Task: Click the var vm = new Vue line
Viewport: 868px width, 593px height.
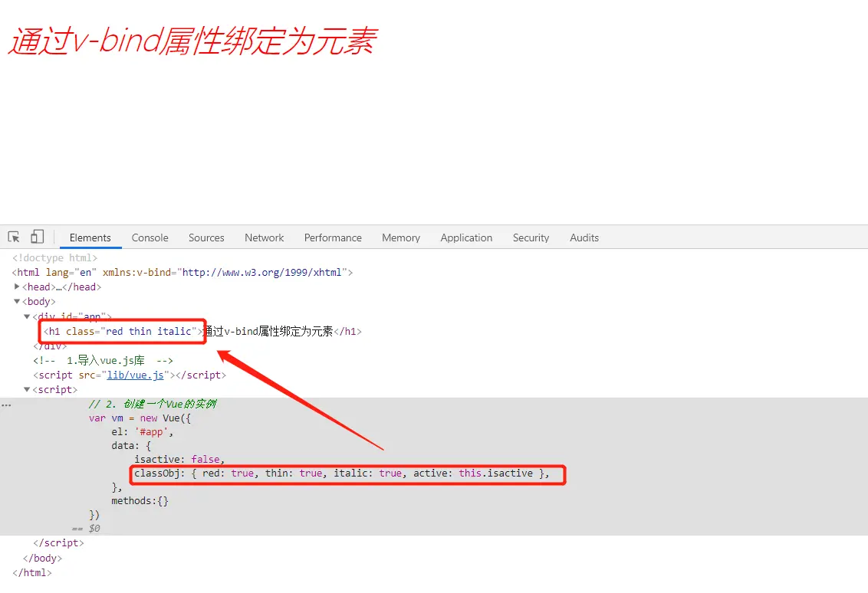Action: click(140, 418)
